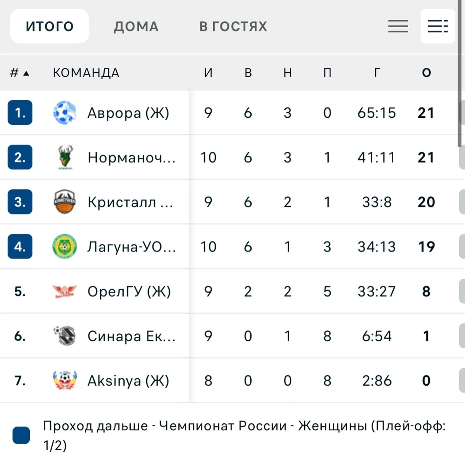Image resolution: width=465 pixels, height=476 pixels.
Task: Click blue playoff qualification legend swatch
Action: 21,435
